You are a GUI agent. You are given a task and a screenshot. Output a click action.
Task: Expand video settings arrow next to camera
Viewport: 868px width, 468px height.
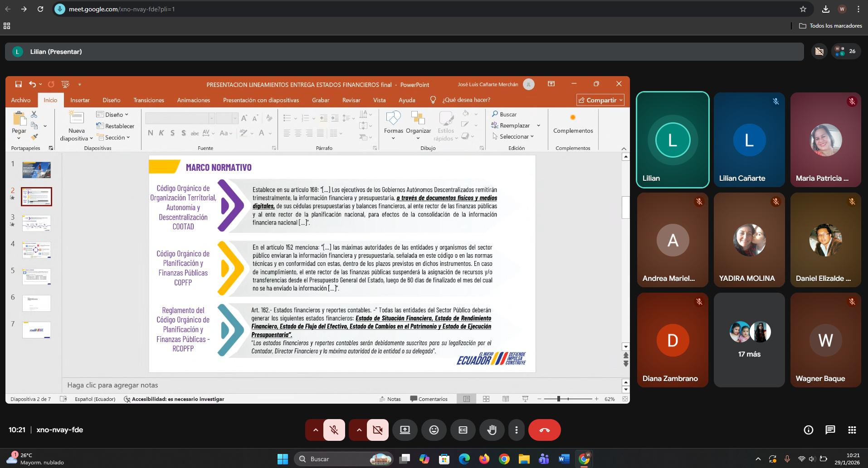pos(359,430)
